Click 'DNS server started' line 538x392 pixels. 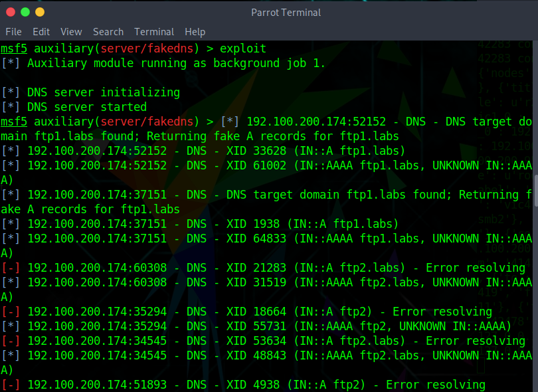click(x=74, y=107)
